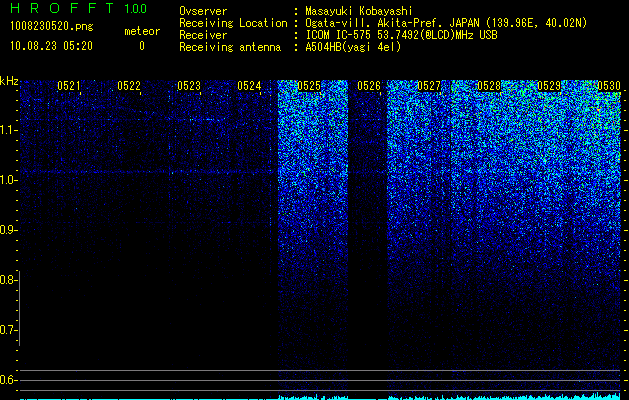Click the 0529 time marker
The height and width of the screenshot is (400, 629).
point(549,86)
